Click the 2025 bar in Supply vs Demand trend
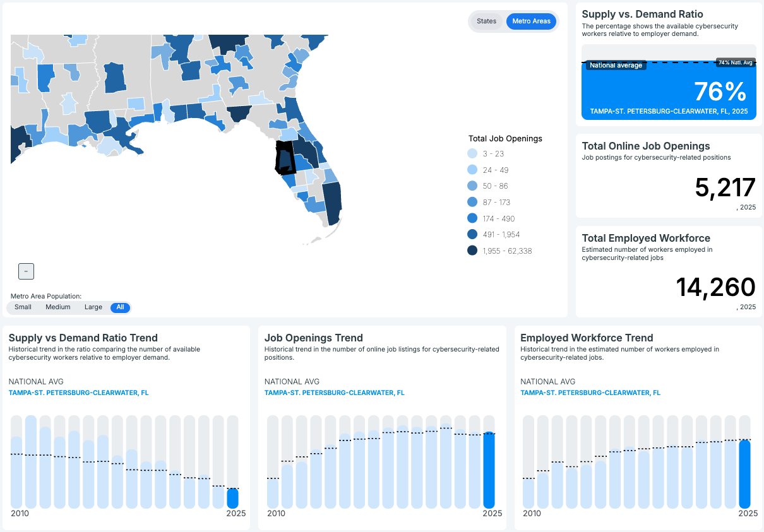The width and height of the screenshot is (764, 532). 233,497
